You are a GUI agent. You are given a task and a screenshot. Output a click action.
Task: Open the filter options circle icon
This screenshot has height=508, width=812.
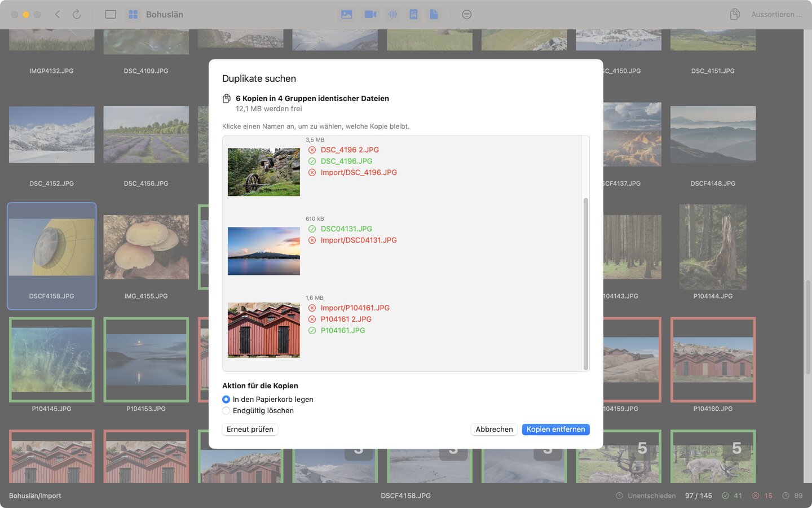[x=467, y=15]
